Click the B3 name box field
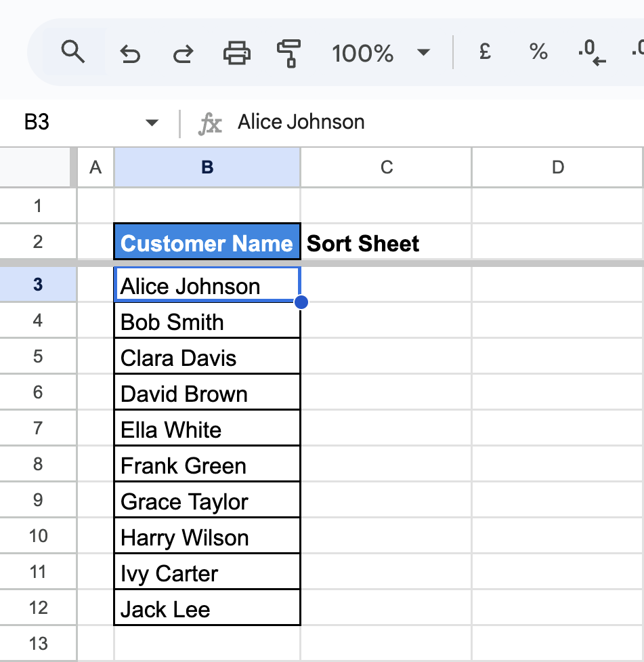 click(85, 123)
